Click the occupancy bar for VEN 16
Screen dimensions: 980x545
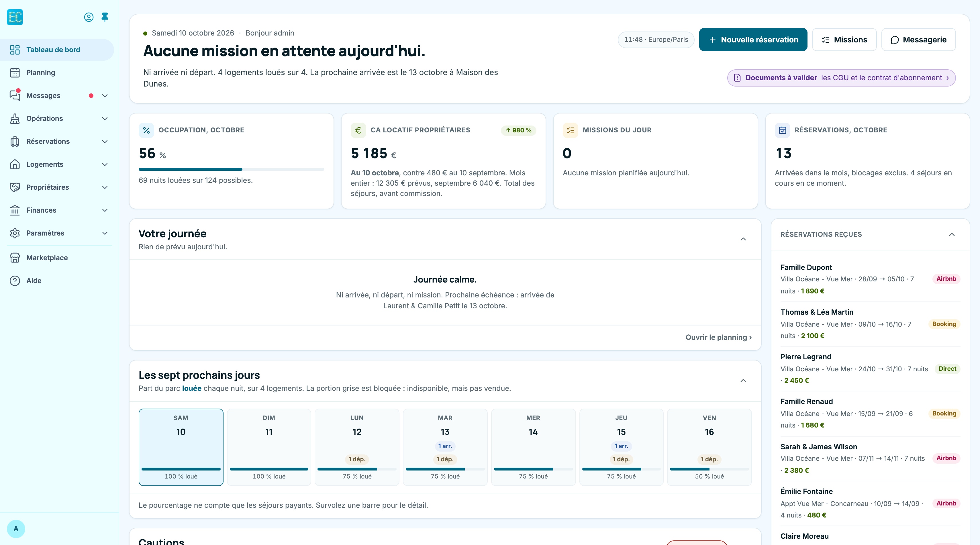click(x=709, y=469)
